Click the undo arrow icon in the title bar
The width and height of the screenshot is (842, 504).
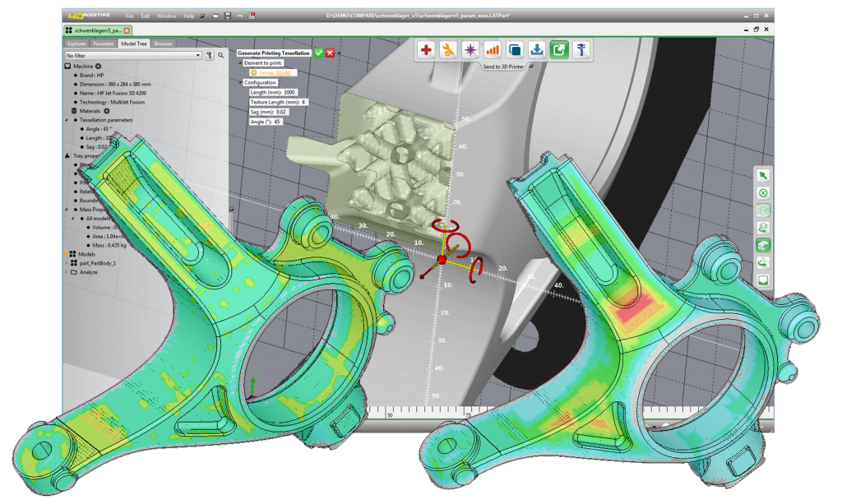point(239,16)
